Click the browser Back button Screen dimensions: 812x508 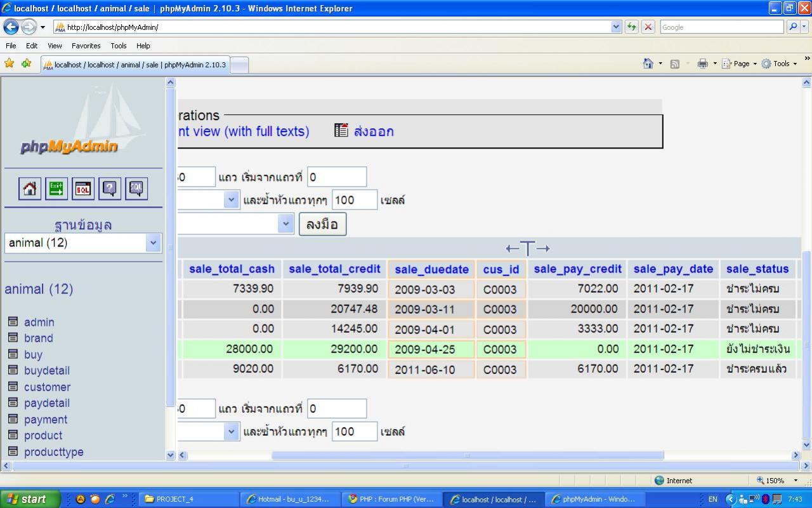pos(11,27)
